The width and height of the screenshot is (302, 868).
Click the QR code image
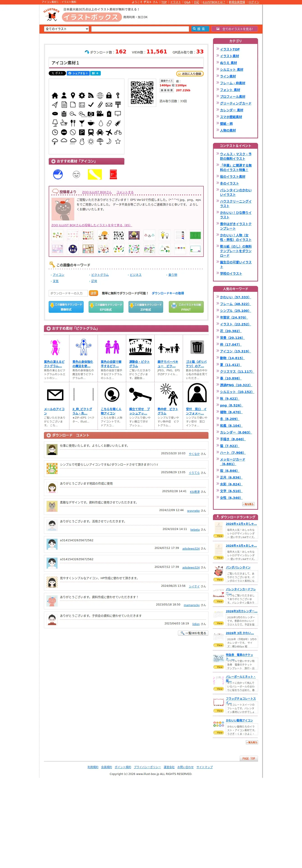[x=142, y=92]
